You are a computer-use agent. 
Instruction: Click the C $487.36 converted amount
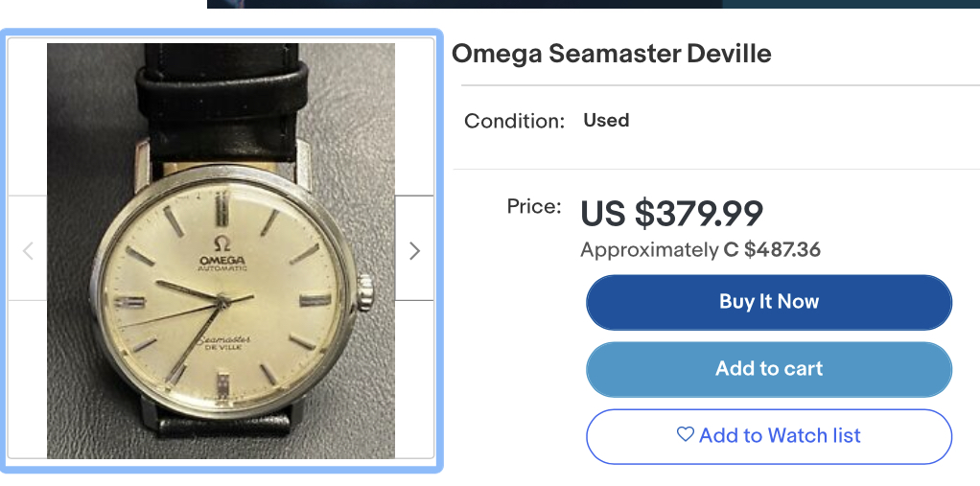(x=772, y=250)
